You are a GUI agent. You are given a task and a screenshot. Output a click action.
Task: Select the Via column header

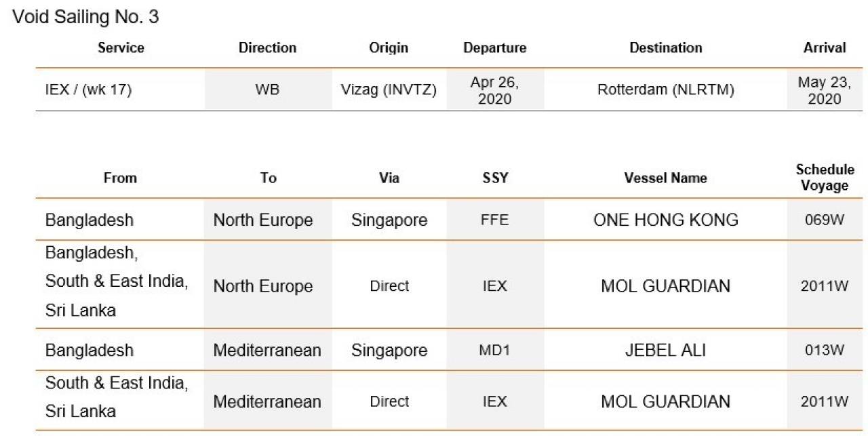[389, 178]
